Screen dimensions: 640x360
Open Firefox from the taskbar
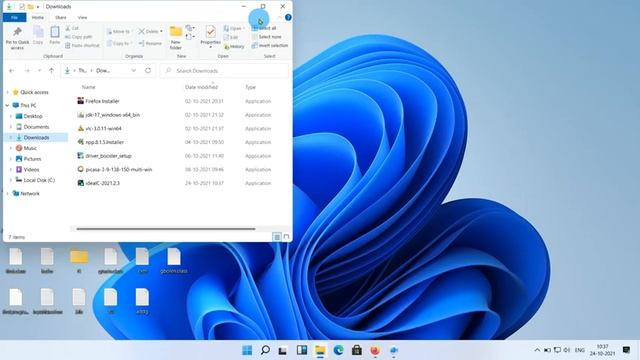(375, 350)
